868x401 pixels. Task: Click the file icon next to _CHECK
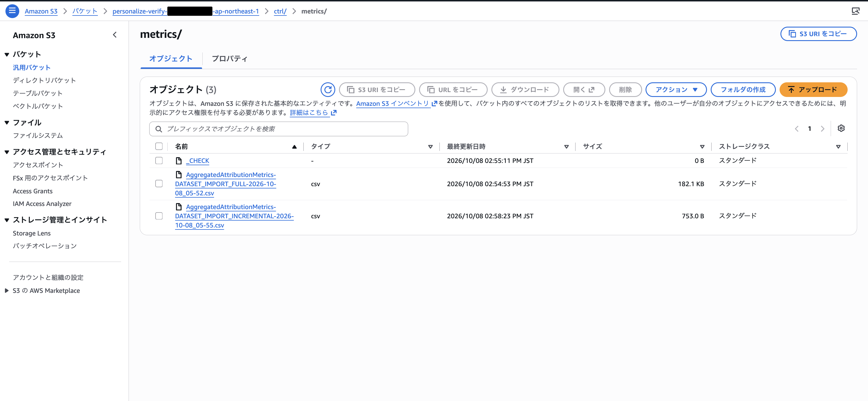point(179,161)
